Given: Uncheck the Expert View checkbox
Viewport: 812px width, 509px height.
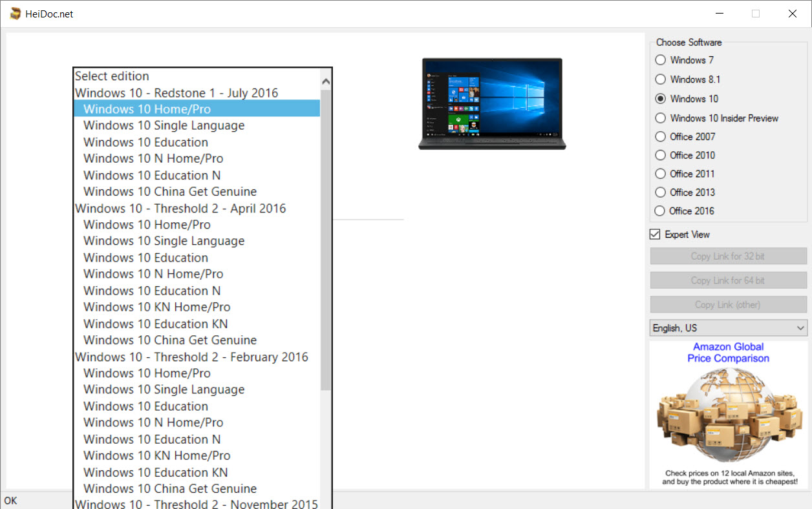Looking at the screenshot, I should 655,234.
